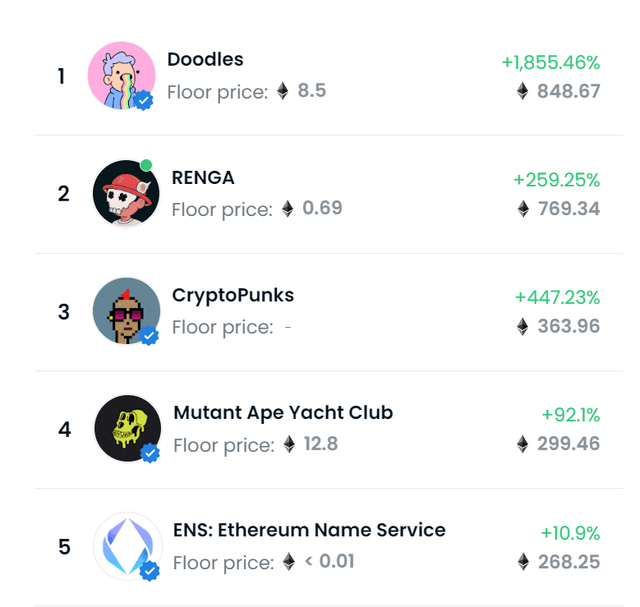
Task: Open the ENS: Ethereum Name Service link
Action: [x=309, y=530]
